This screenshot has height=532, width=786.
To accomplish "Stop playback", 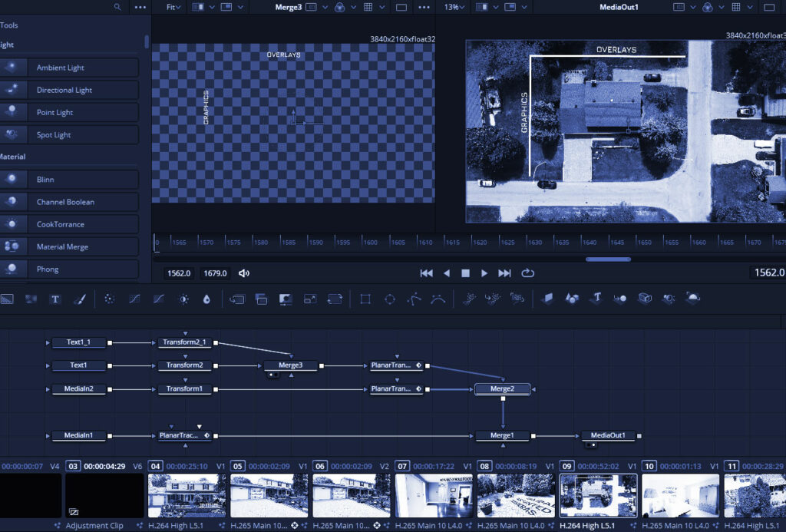I will coord(465,273).
